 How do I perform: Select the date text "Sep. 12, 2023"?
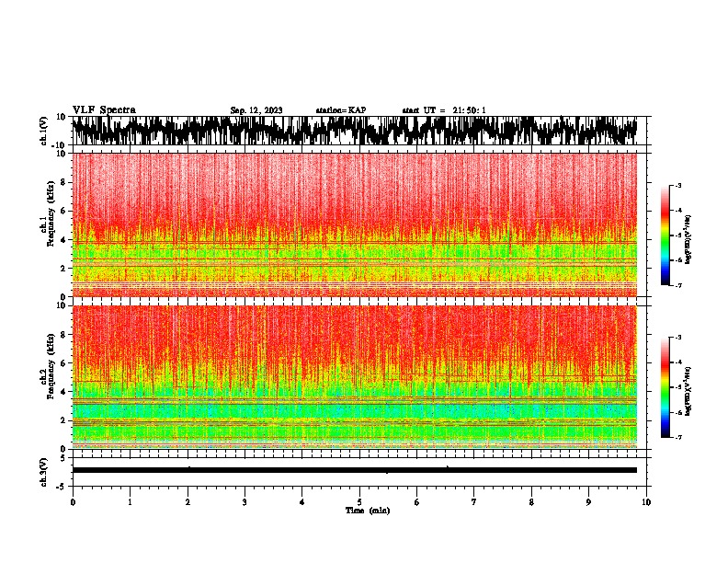coord(256,110)
